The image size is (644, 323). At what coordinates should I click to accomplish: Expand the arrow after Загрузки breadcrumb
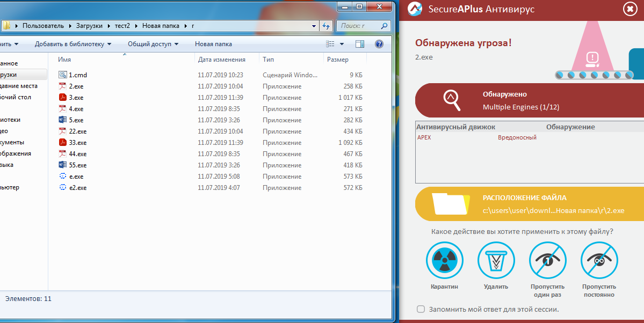(x=109, y=26)
